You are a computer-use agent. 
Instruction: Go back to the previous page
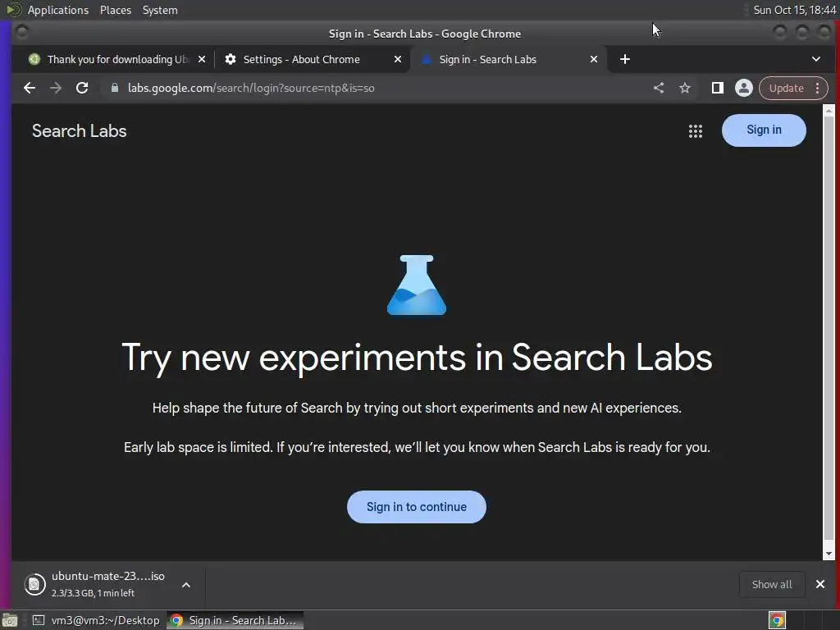click(30, 88)
